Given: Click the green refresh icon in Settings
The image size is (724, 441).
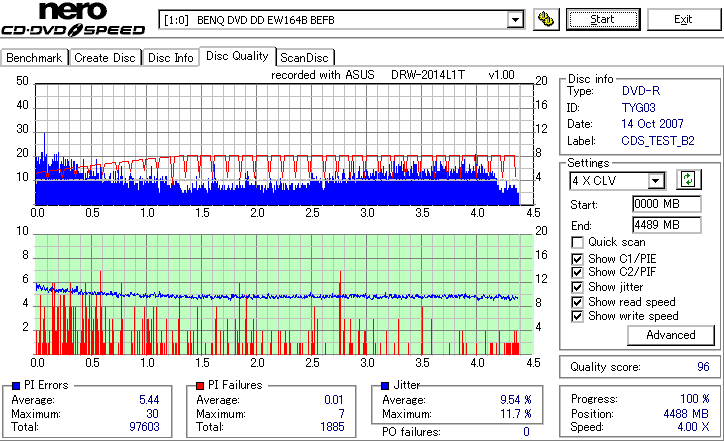Looking at the screenshot, I should pos(688,179).
